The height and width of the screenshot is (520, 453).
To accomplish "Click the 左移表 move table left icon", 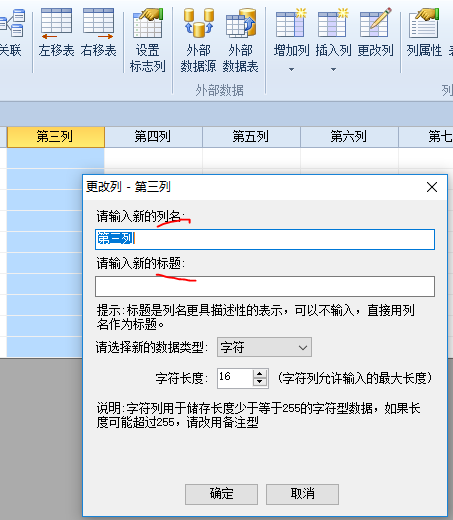I will coord(56,24).
